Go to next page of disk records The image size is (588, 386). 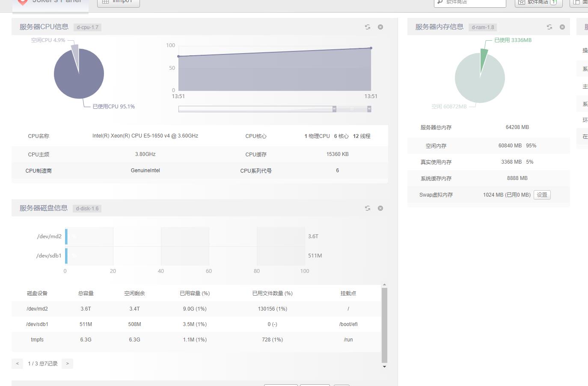coord(67,364)
